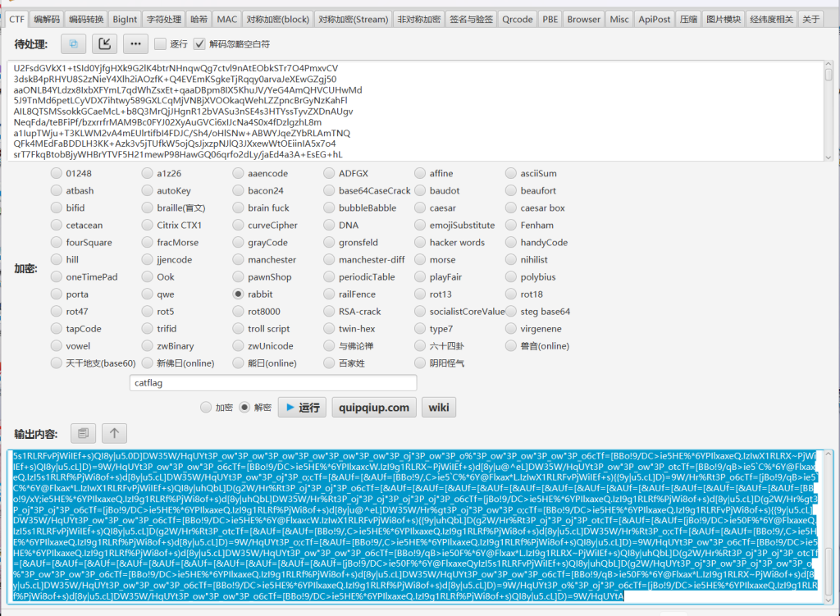Click the copy input icon button

[x=74, y=43]
